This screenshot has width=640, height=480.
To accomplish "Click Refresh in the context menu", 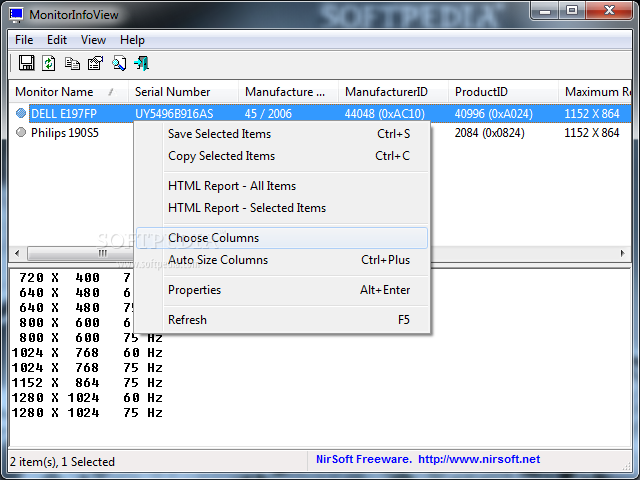I will (282, 320).
